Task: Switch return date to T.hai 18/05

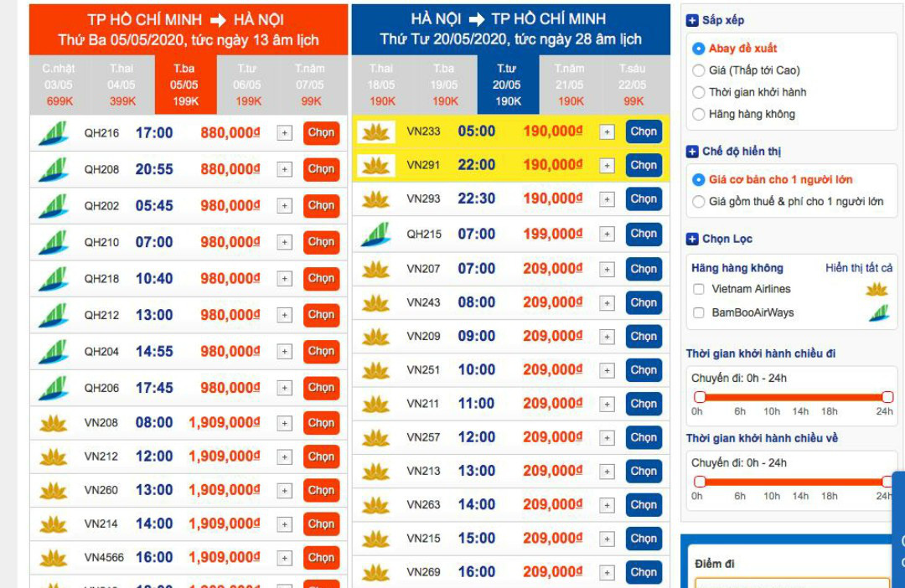Action: [382, 85]
